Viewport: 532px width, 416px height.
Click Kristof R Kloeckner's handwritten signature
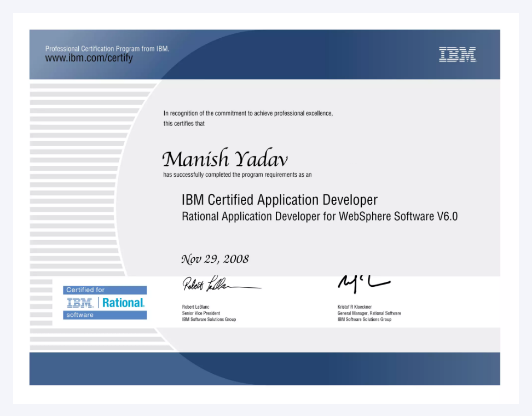coord(364,284)
